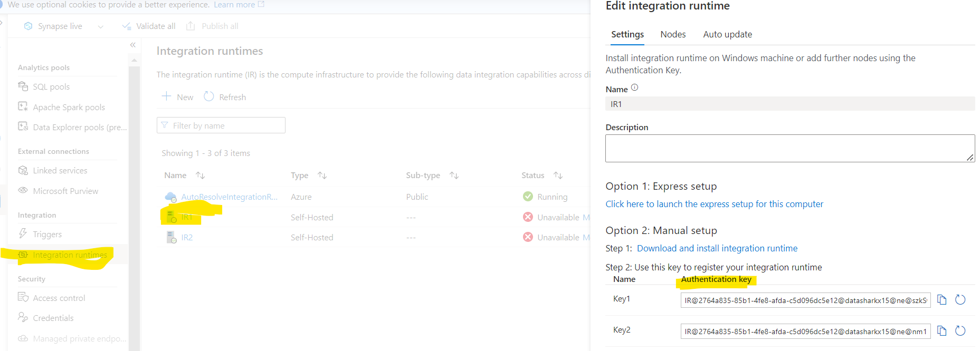Viewport: 980px width, 351px height.
Task: Click the Microsoft Purview eye icon
Action: pyautogui.click(x=23, y=190)
